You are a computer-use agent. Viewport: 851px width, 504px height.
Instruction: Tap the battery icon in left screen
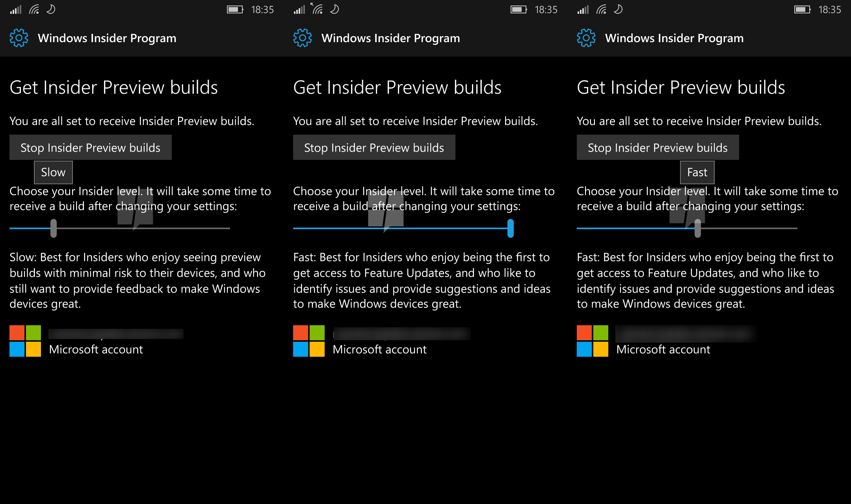(x=235, y=9)
